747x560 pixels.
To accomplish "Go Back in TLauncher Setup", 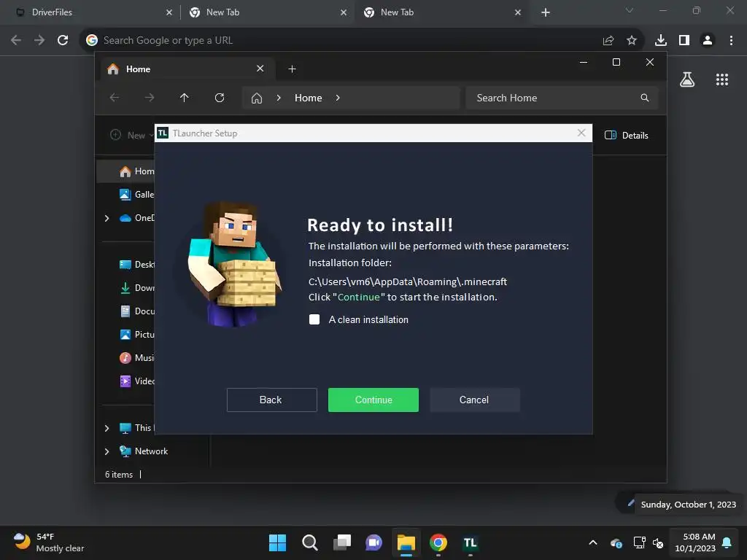I will [271, 400].
